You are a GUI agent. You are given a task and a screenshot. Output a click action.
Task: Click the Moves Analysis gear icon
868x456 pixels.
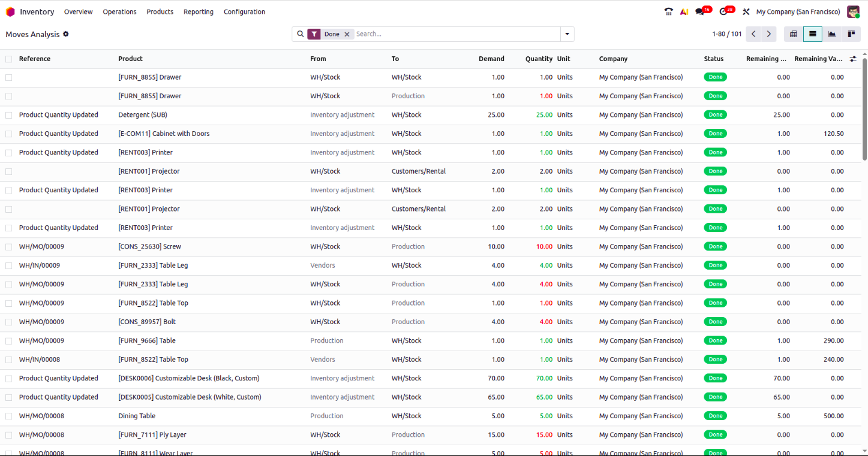66,34
